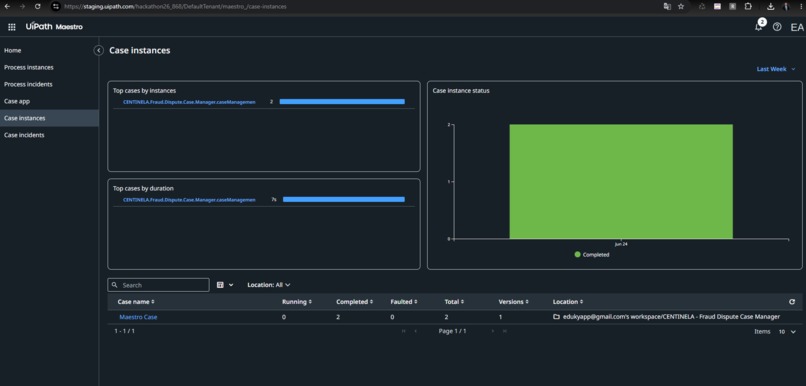Click the workspace location path text
806x386 pixels.
coord(671,317)
